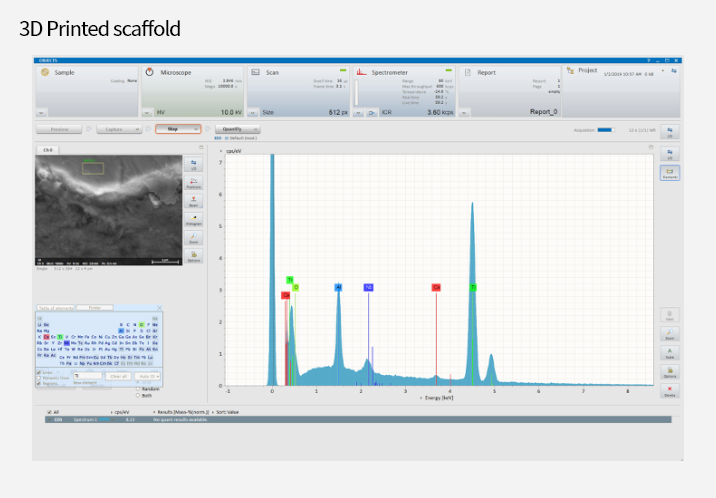
Task: Toggle the All checkbox in results list
Action: coord(50,411)
